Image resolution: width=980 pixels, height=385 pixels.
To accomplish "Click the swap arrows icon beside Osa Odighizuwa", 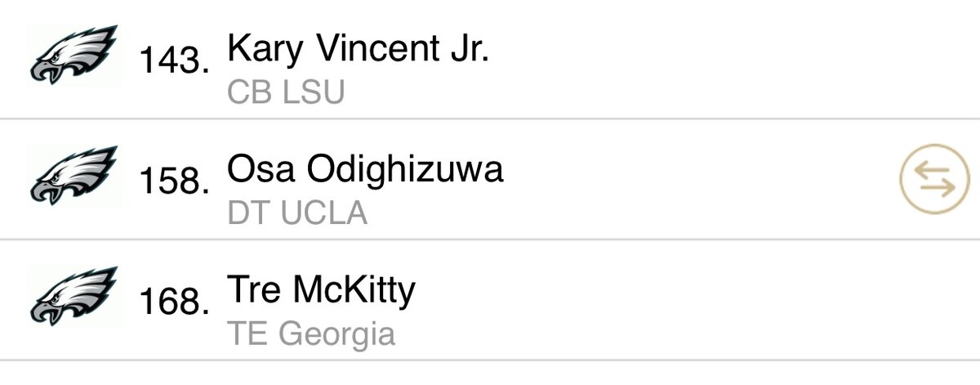I will pos(929,180).
